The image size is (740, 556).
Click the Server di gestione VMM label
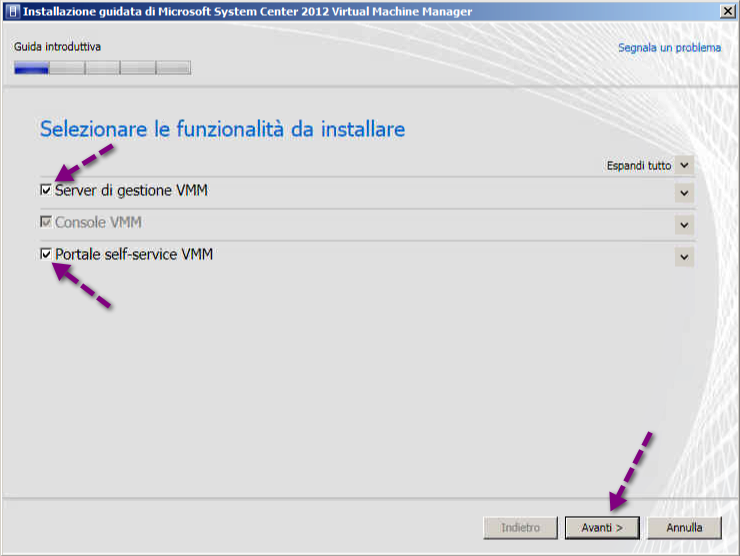(131, 190)
